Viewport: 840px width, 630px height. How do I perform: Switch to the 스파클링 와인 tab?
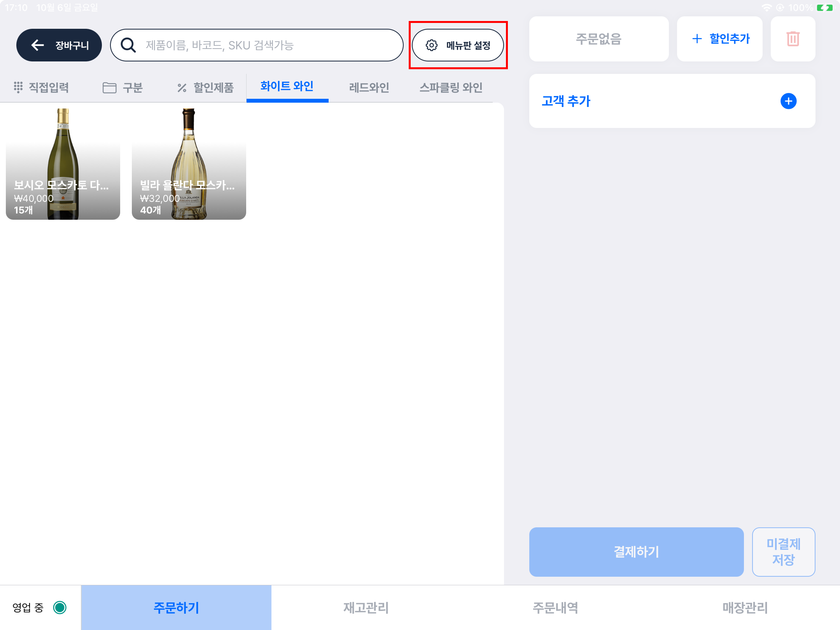(451, 87)
